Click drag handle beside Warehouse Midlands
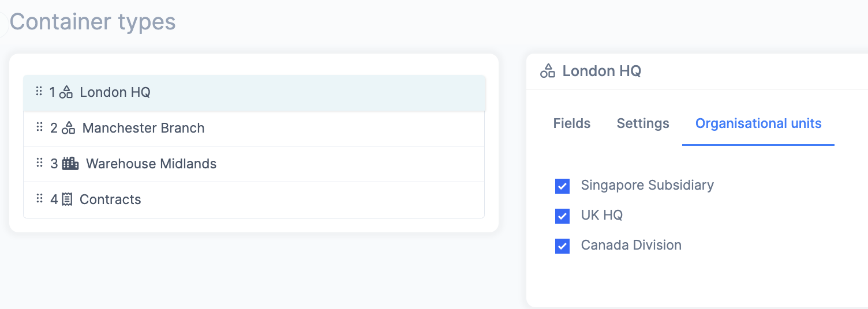The image size is (868, 309). click(39, 163)
